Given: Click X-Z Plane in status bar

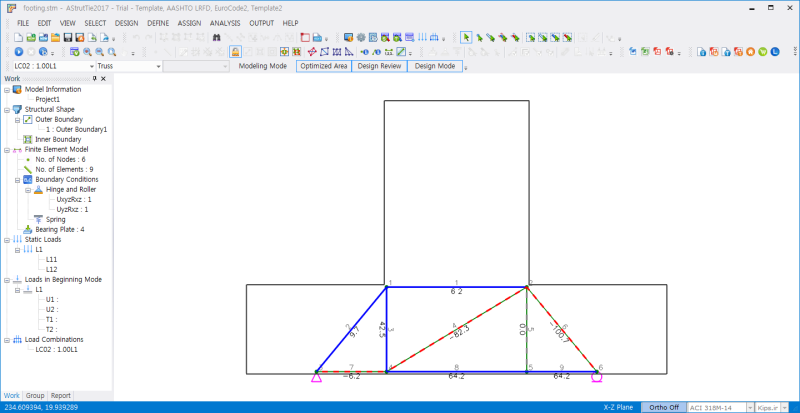Looking at the screenshot, I should [618, 407].
